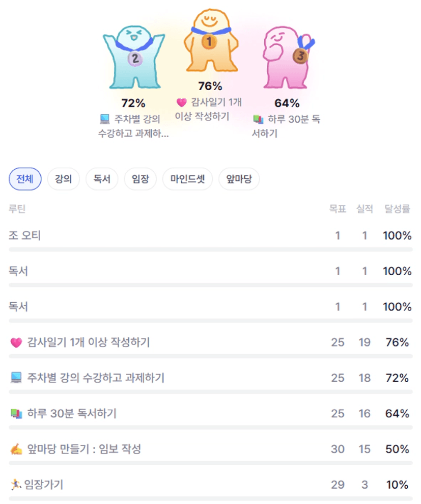Viewport: 421px width, 504px height.
Task: Show the 임장 category routines
Action: click(140, 179)
